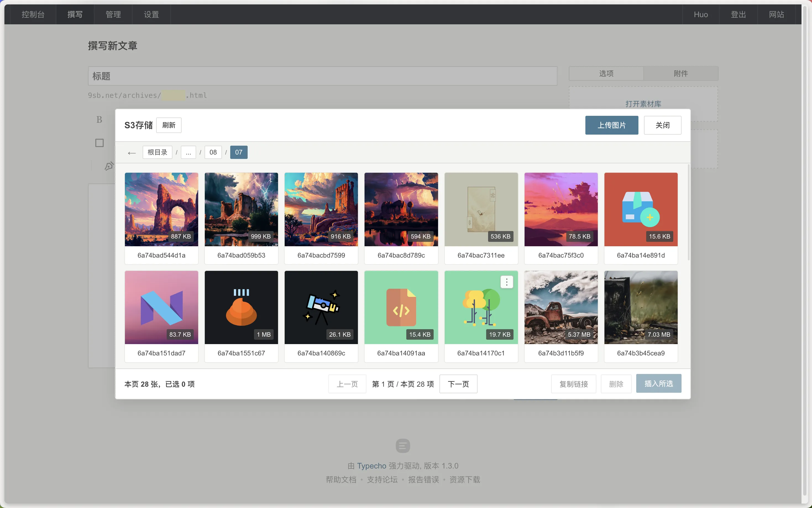Click the 帮助文档 footer link

click(x=341, y=480)
